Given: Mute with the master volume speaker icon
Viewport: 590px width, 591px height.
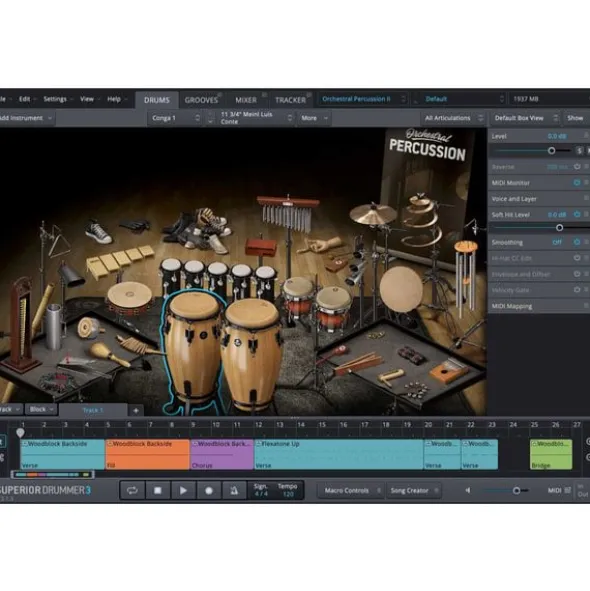Looking at the screenshot, I should pos(468,490).
